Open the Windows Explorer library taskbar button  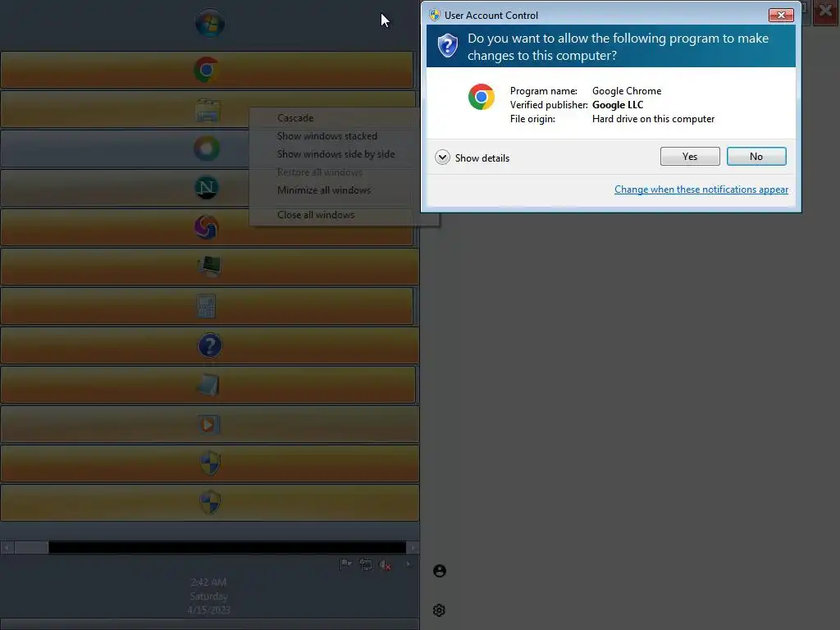point(208,109)
